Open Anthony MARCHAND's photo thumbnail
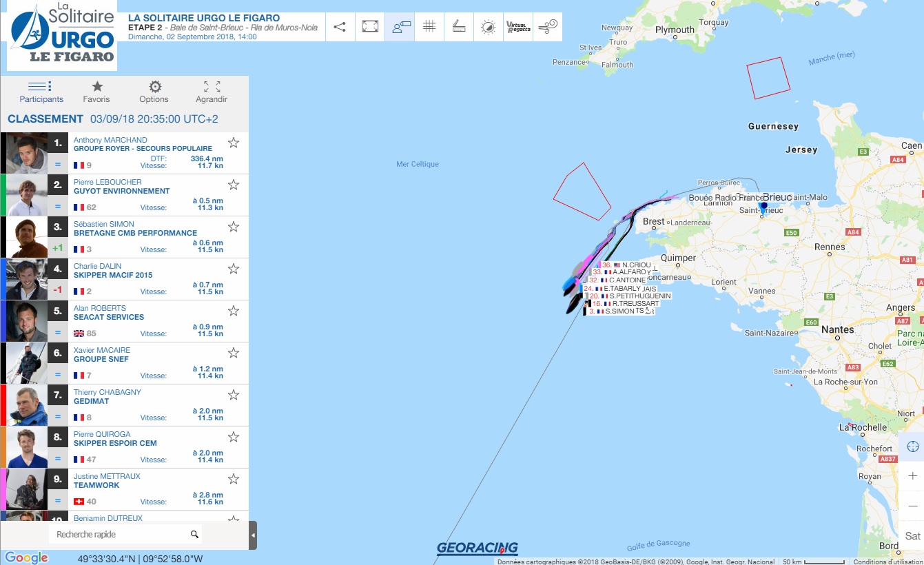Screen dimensions: 924x565 pos(27,153)
